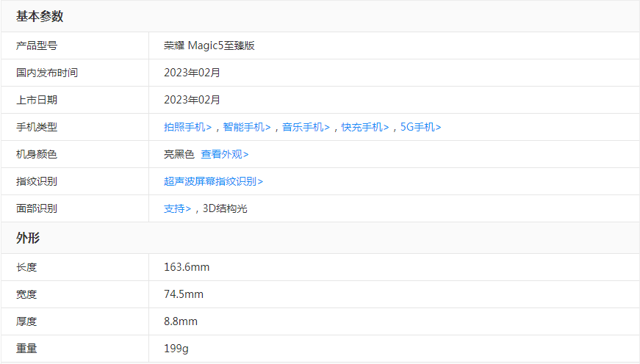
Task: Click the 支持 link in 面部识别 row
Action: click(x=178, y=208)
